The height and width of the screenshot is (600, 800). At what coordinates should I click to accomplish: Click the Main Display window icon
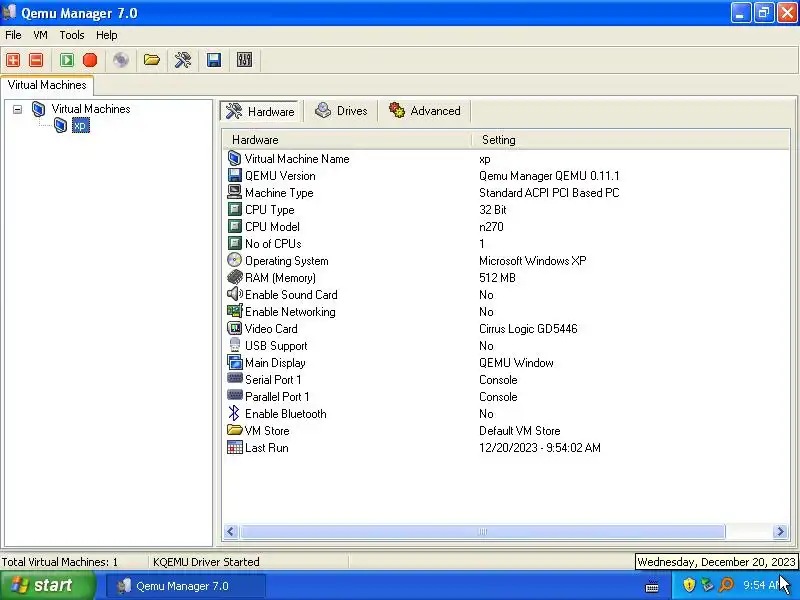click(235, 362)
